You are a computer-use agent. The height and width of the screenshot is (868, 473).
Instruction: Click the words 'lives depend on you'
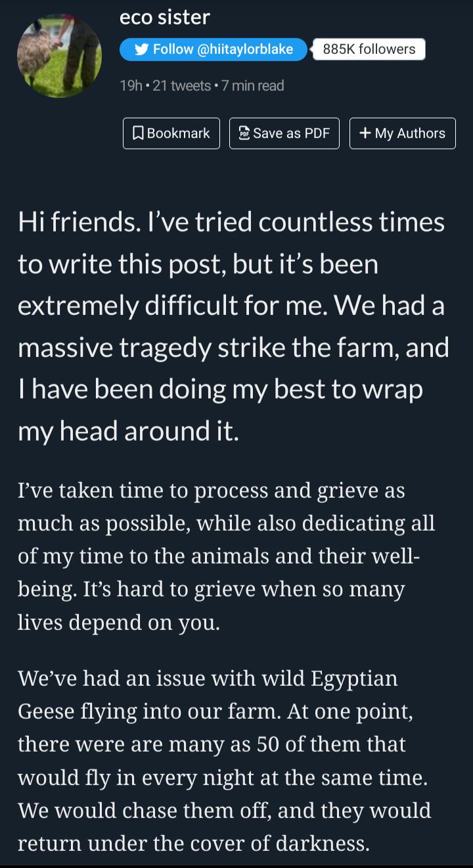pyautogui.click(x=117, y=622)
